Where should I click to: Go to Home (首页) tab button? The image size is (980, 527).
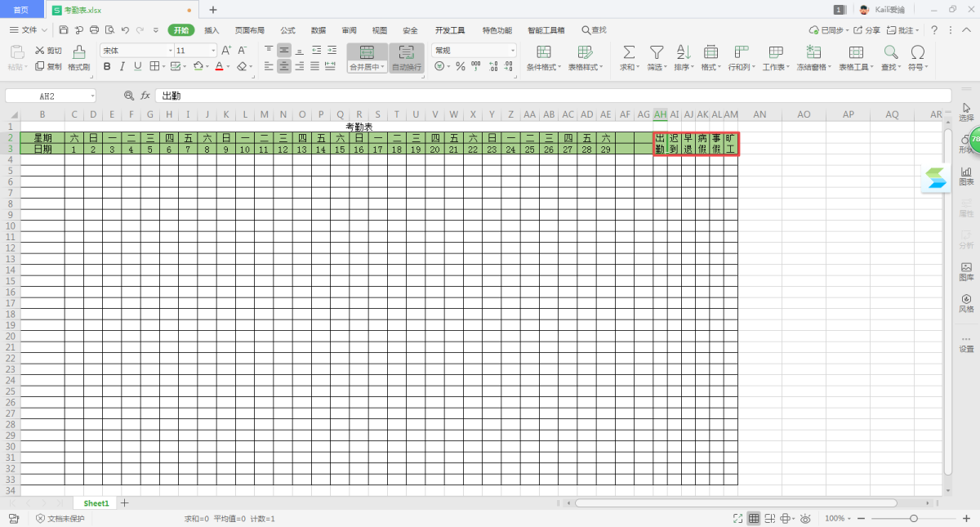[21, 10]
